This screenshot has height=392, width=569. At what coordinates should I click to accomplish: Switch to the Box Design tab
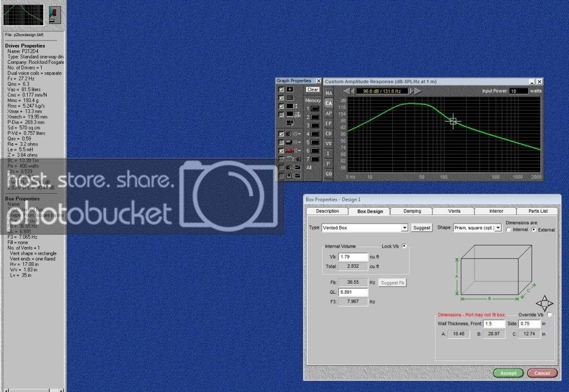pyautogui.click(x=370, y=211)
